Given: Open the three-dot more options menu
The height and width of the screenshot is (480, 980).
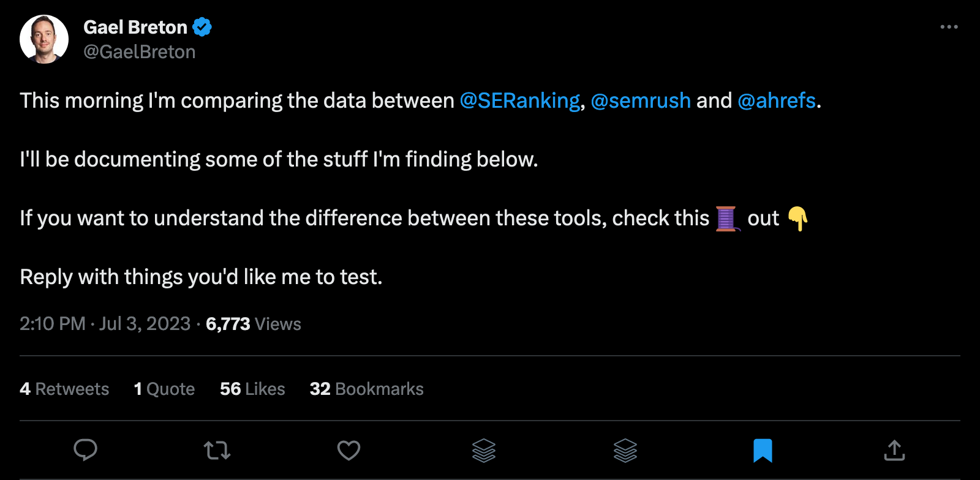Looking at the screenshot, I should 949,27.
